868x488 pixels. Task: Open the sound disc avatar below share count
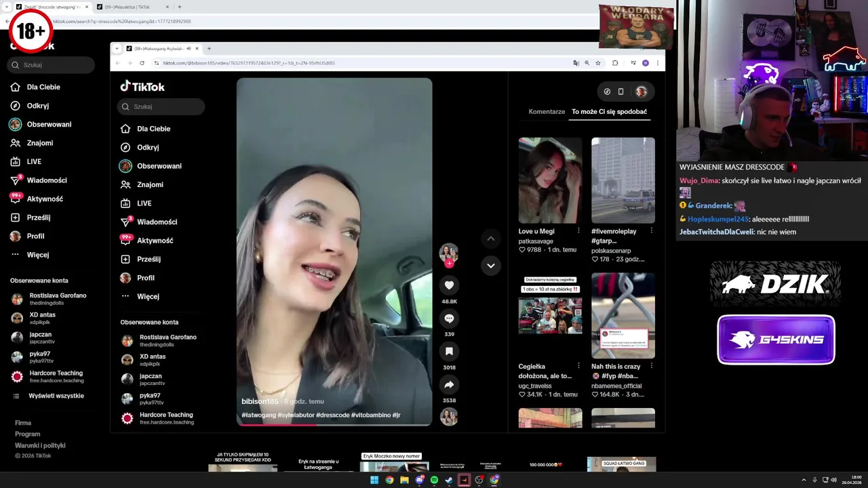pos(449,417)
